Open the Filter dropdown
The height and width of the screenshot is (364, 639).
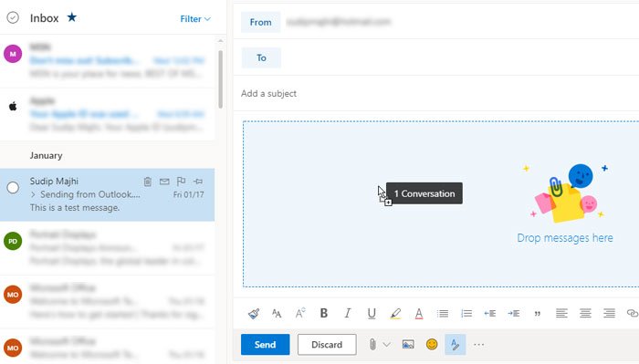(x=195, y=19)
